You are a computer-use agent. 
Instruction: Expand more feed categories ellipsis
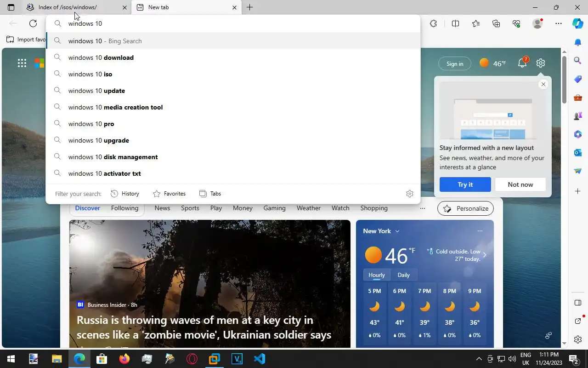tap(423, 208)
